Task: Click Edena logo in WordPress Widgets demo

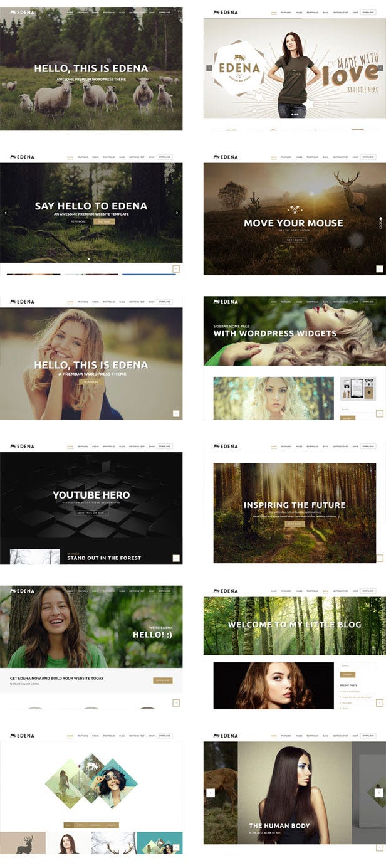Action: point(226,302)
